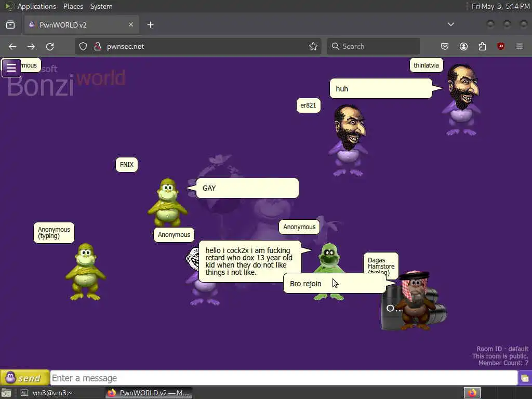Click the yellow-green Bonzi labeled FNIX
This screenshot has width=532, height=399.
click(x=167, y=202)
